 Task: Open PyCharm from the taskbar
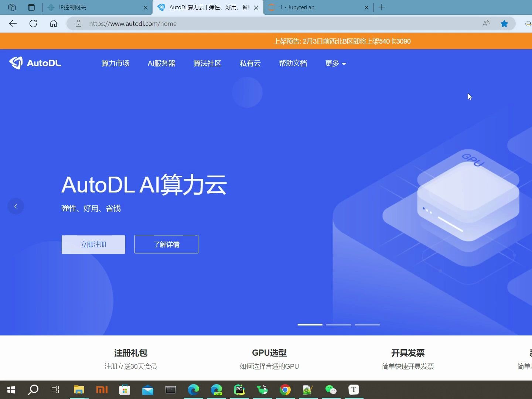pos(239,389)
